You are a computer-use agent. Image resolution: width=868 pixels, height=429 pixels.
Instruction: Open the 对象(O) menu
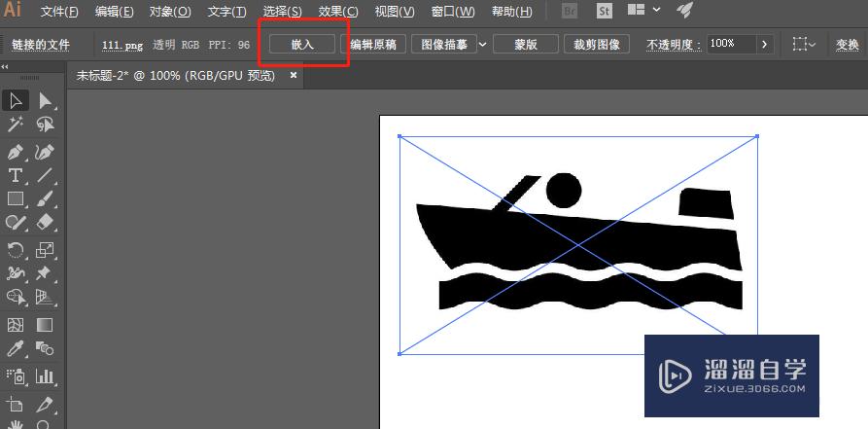coord(170,11)
